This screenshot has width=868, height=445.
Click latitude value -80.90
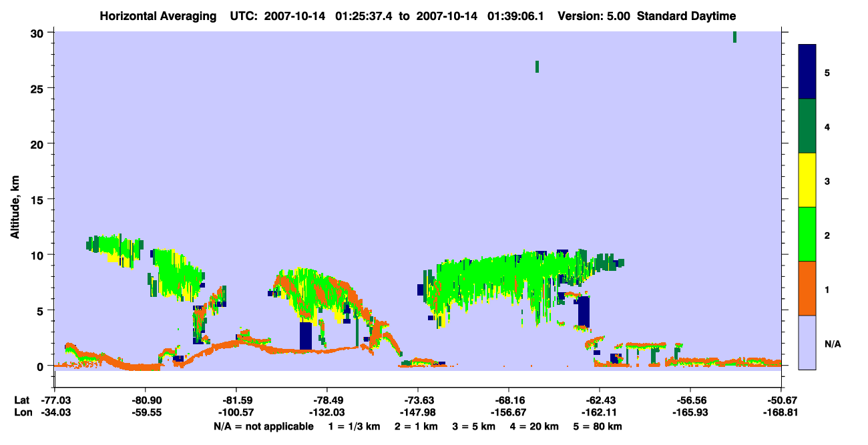(x=146, y=400)
